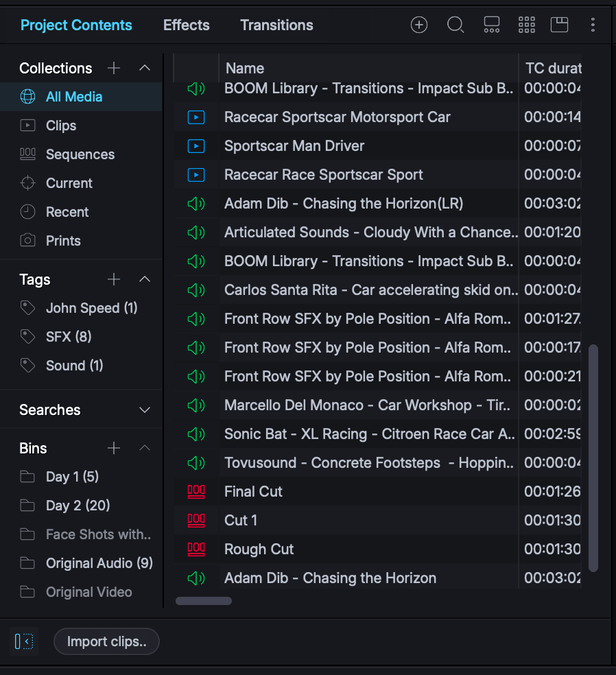Click the horizontal scrollbar thumb below the list
The width and height of the screenshot is (616, 675).
(x=204, y=601)
